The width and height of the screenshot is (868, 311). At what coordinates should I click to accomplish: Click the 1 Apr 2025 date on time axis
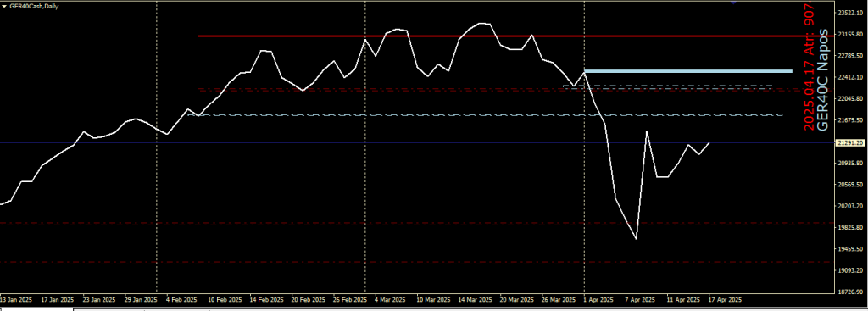click(x=598, y=299)
